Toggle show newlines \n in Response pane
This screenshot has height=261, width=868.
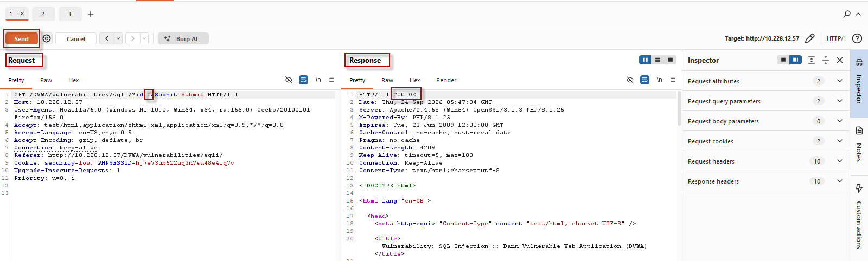tap(660, 80)
